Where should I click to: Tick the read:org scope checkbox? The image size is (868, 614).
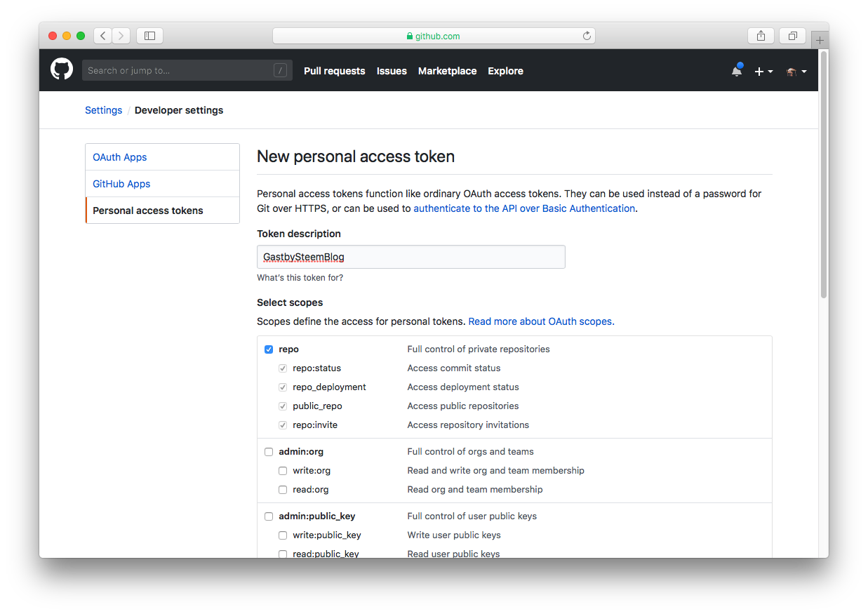(x=283, y=490)
